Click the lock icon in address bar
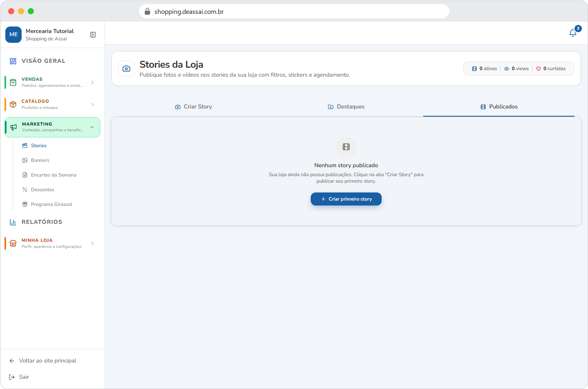 pyautogui.click(x=148, y=11)
